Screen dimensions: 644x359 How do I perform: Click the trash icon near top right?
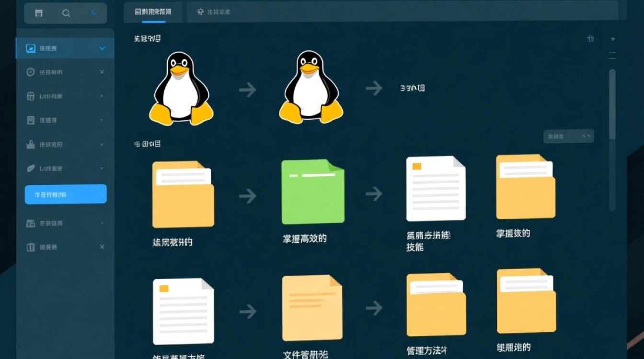coord(590,39)
